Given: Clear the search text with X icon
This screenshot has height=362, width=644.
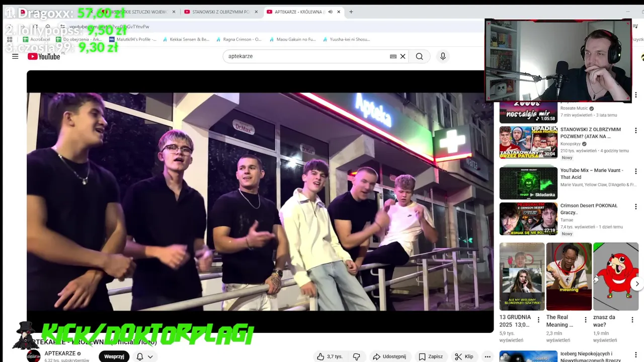Looking at the screenshot, I should pyautogui.click(x=403, y=56).
